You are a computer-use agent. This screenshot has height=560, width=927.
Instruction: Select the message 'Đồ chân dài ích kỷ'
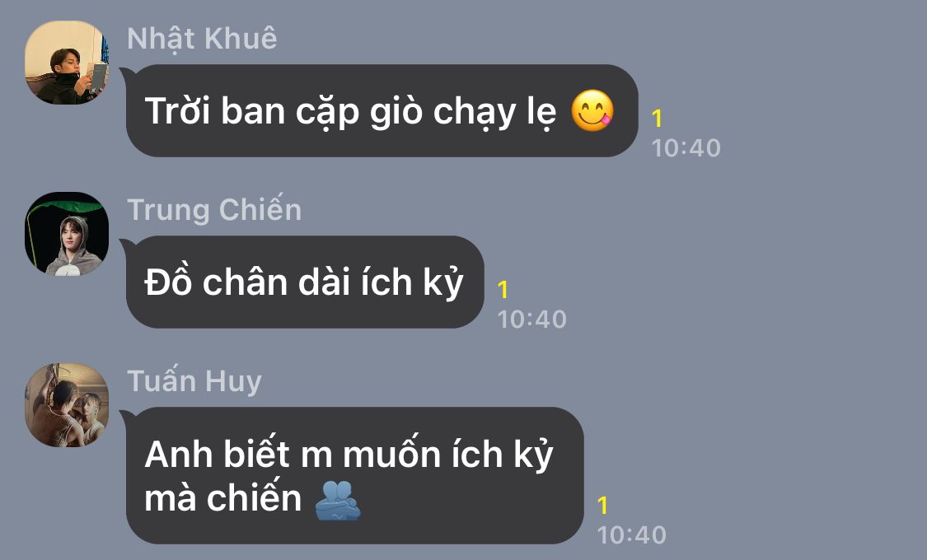click(x=305, y=282)
